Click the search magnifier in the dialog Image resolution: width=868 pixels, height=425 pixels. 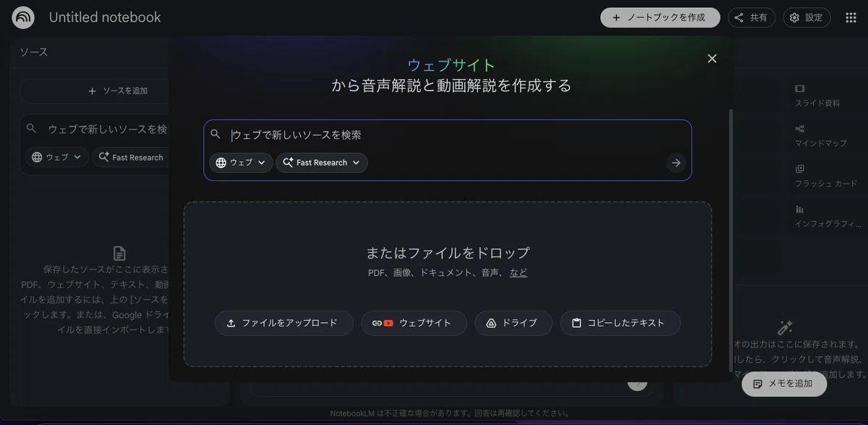pos(216,134)
